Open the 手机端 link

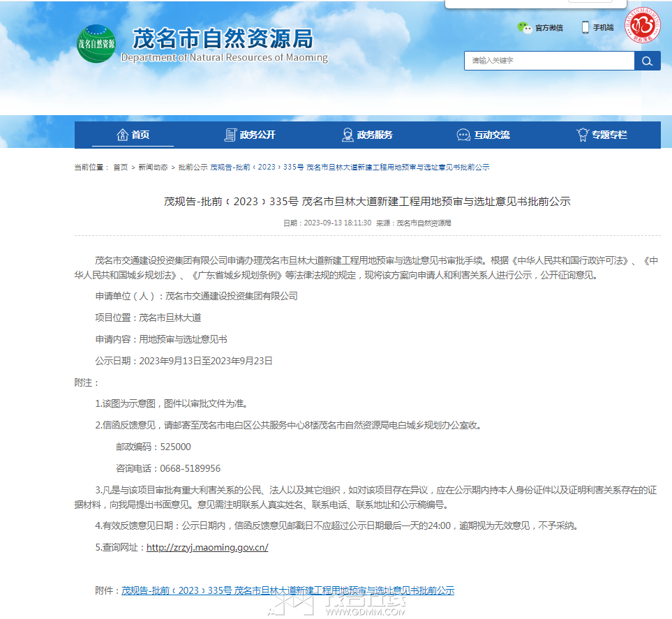click(604, 27)
